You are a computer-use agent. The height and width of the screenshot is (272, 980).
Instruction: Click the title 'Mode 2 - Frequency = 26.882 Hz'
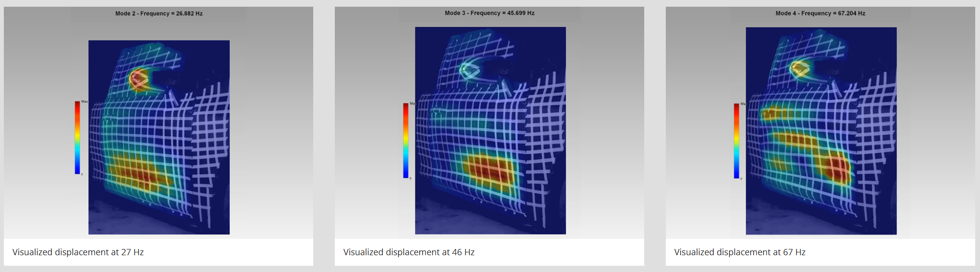pos(159,13)
